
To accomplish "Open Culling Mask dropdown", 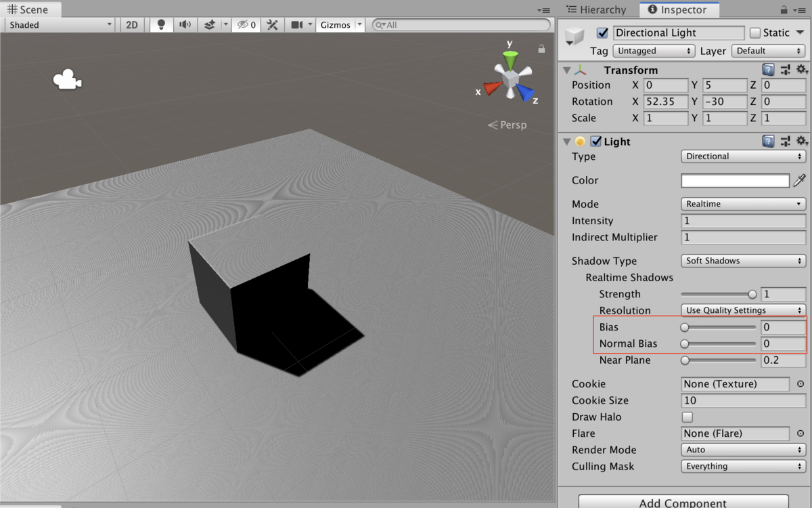I will pos(743,466).
